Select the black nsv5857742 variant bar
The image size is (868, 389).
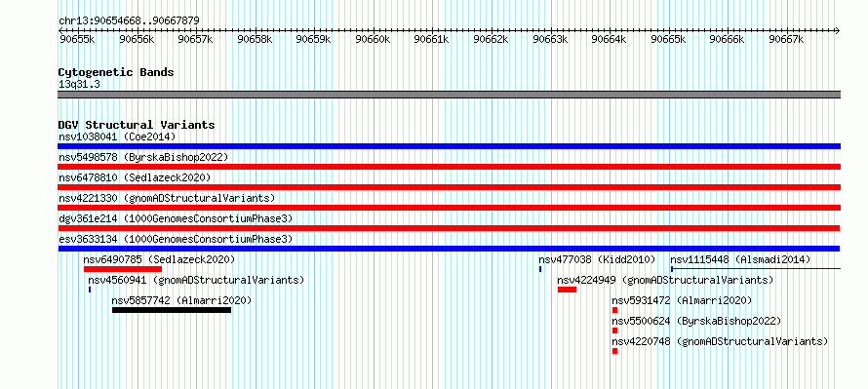click(172, 310)
